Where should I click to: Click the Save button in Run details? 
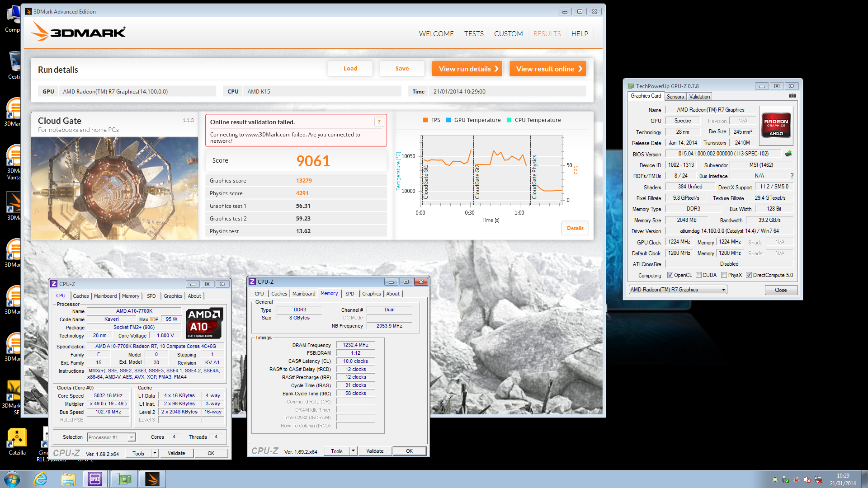point(402,69)
